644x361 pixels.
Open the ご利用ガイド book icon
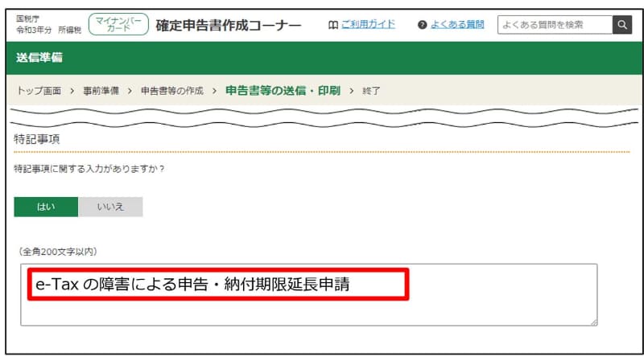pos(333,25)
